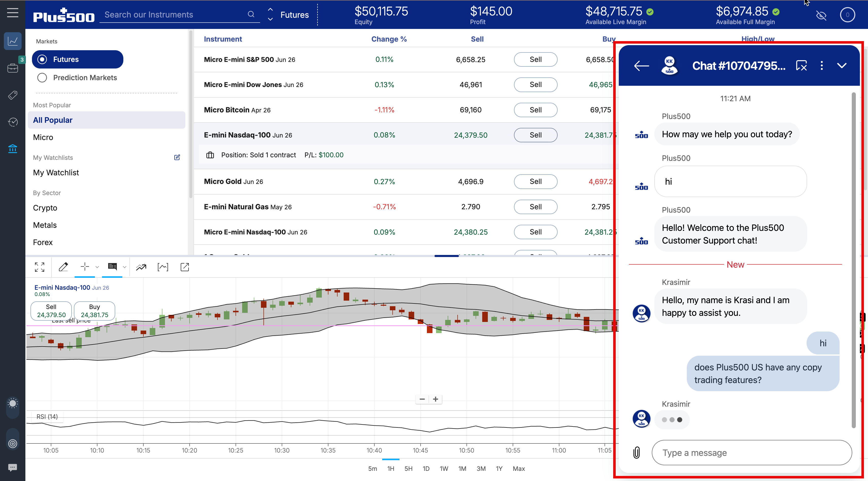Screen dimensions: 868x481
Task: Click chart Buy 24,381.75 button
Action: [94, 311]
